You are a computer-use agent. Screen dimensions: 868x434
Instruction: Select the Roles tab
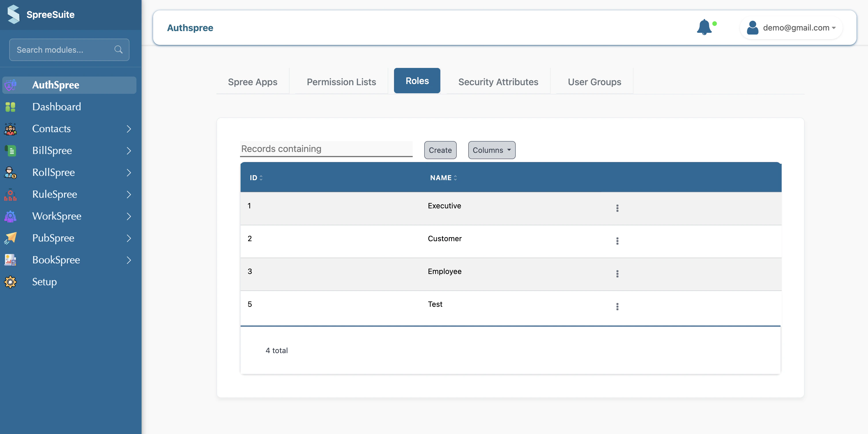(417, 81)
